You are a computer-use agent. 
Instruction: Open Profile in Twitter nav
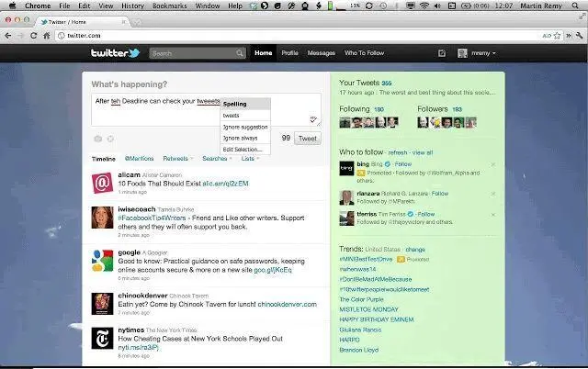pos(290,53)
